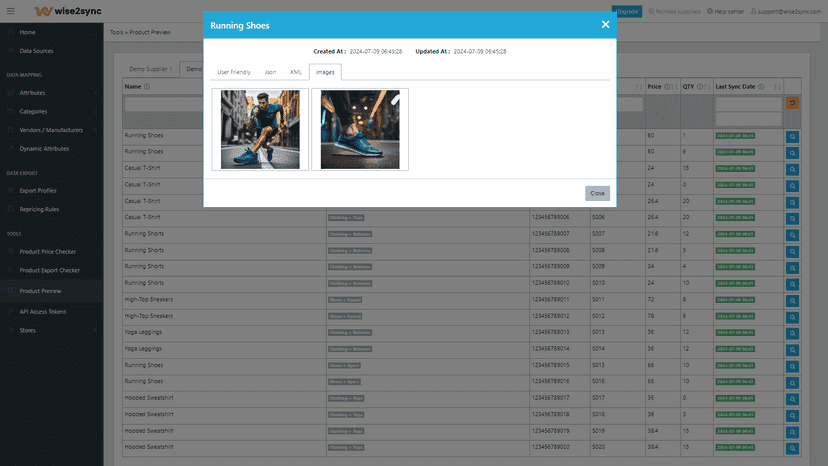The image size is (828, 466).
Task: Expand Vendors / Manufacturers sidebar item
Action: (51, 130)
